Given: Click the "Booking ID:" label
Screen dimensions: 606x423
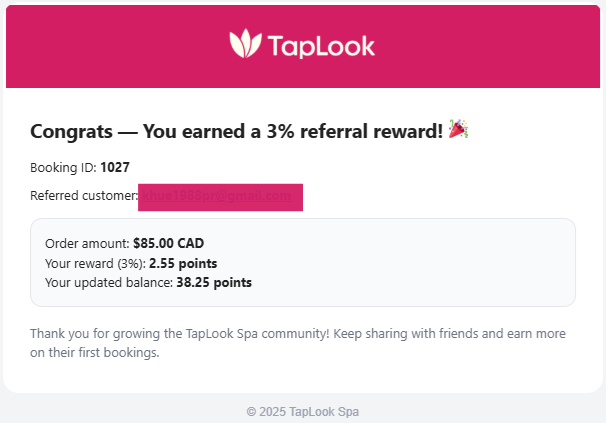Looking at the screenshot, I should coord(63,168).
